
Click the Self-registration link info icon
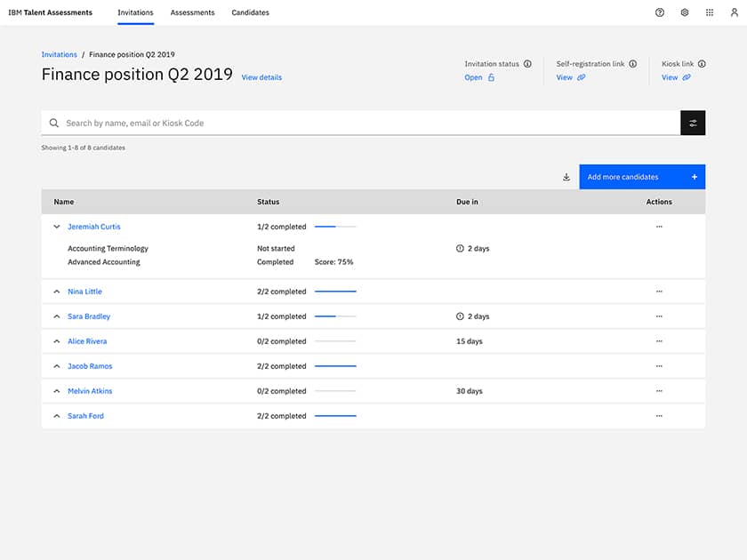[x=632, y=63]
